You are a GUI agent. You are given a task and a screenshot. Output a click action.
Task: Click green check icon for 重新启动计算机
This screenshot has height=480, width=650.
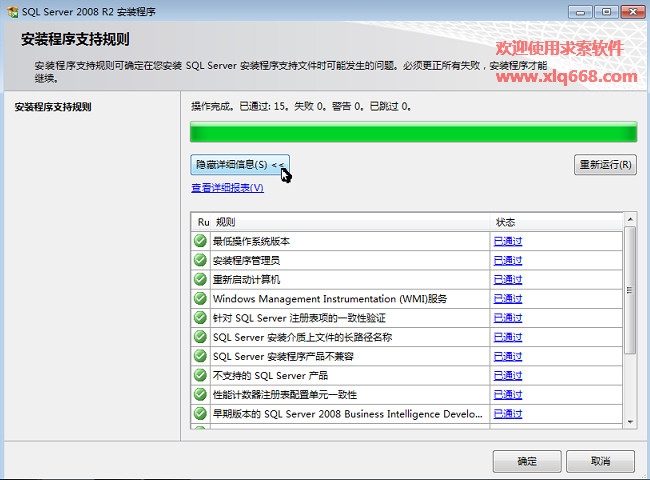(200, 279)
